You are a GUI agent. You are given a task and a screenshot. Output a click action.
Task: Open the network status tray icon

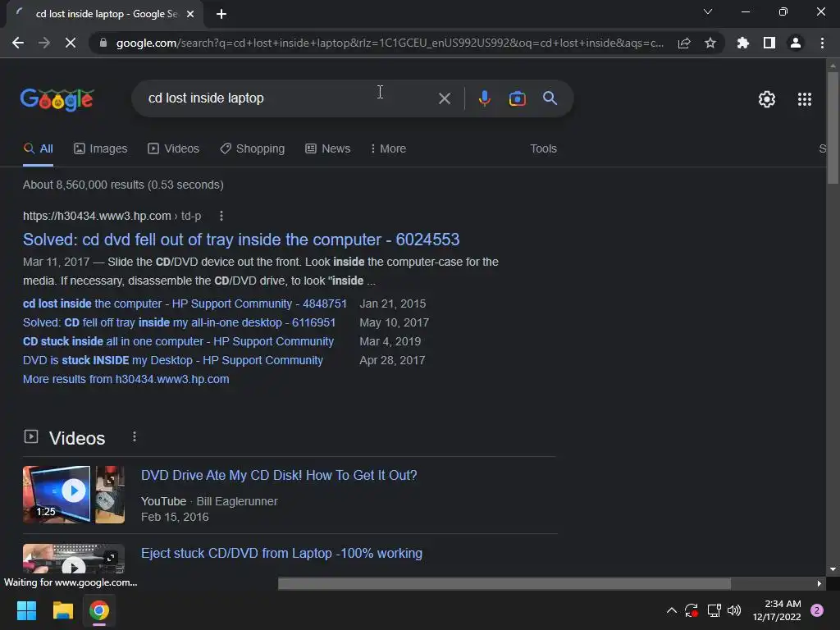pyautogui.click(x=714, y=610)
